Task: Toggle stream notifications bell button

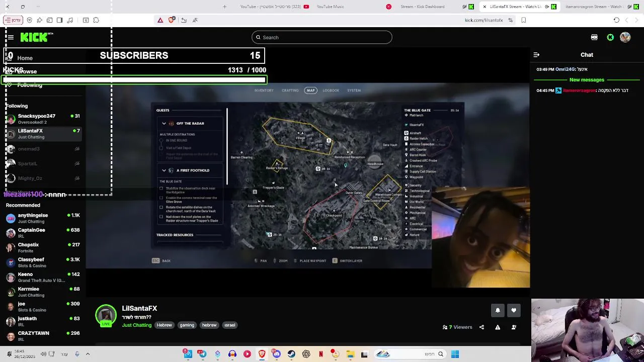Action: point(498,311)
